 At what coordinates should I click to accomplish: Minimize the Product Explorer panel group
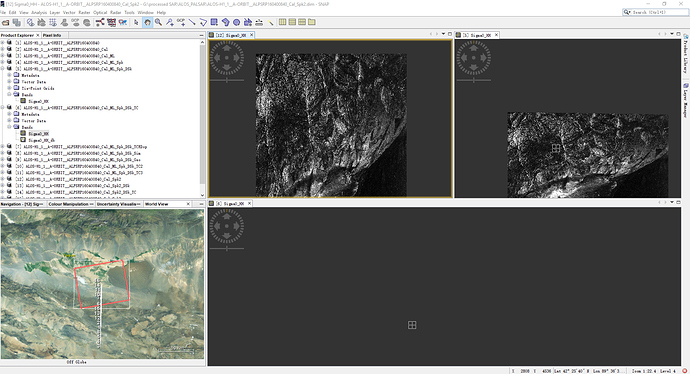pos(202,35)
